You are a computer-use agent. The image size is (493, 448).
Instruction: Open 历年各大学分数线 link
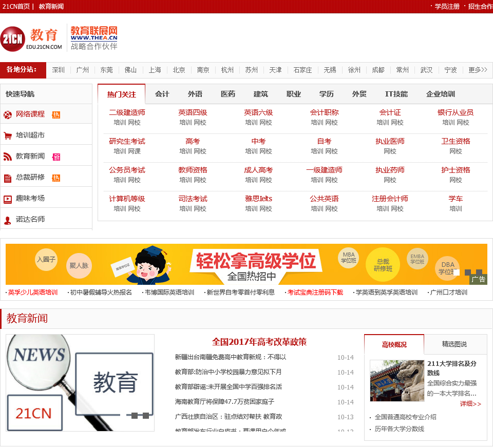point(400,429)
